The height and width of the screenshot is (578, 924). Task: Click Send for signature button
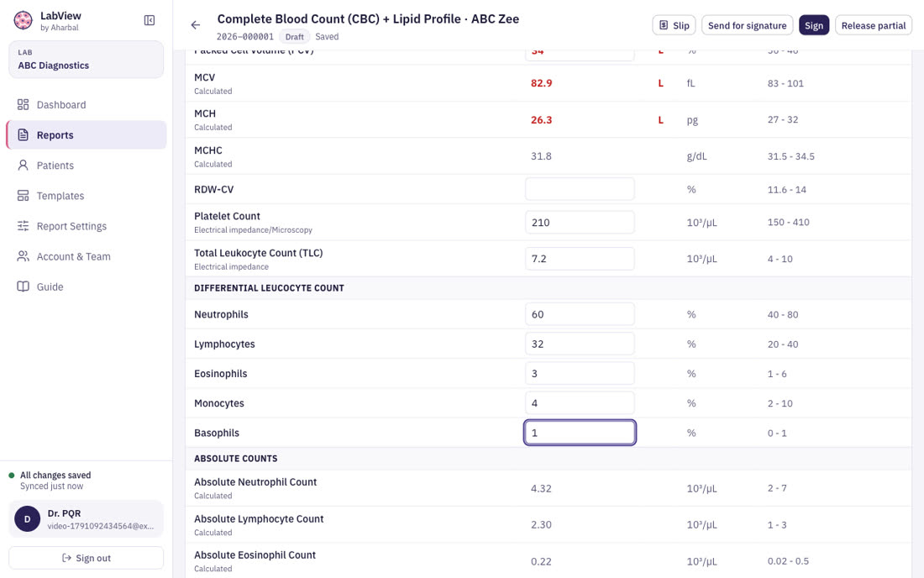point(748,25)
